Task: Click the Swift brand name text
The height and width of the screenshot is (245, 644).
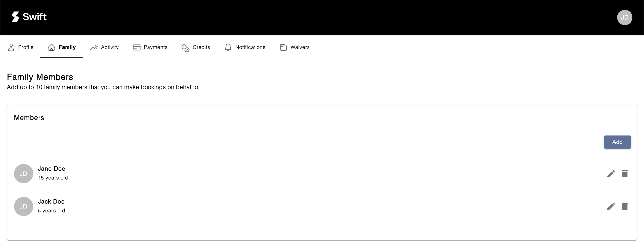Action: click(35, 17)
